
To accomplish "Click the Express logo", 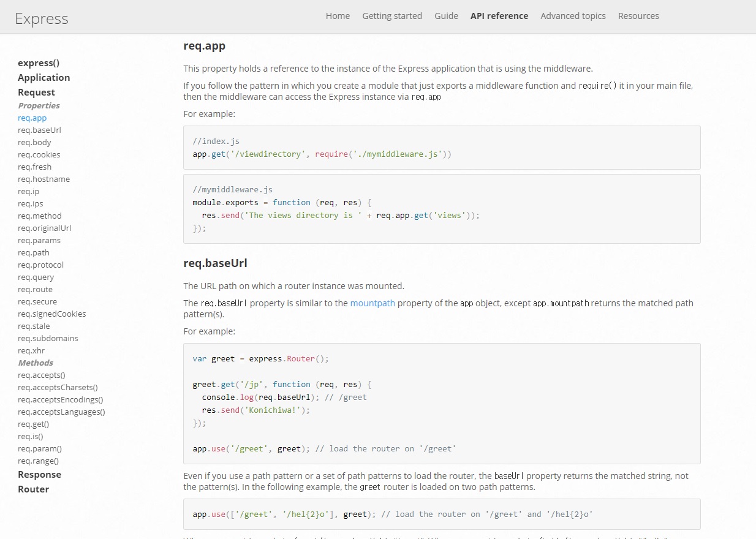I will click(x=42, y=18).
